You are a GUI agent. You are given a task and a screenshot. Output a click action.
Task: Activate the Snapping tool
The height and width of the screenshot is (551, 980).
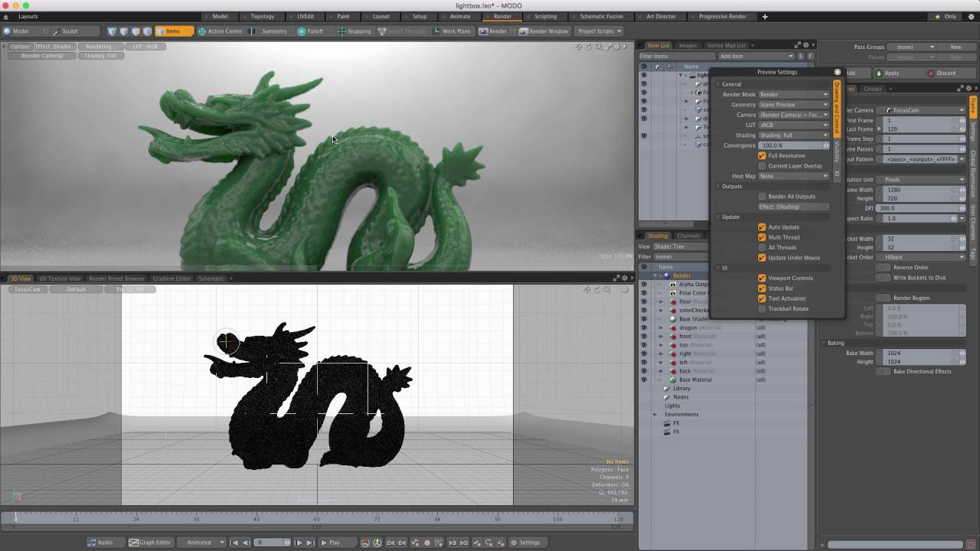pyautogui.click(x=354, y=31)
